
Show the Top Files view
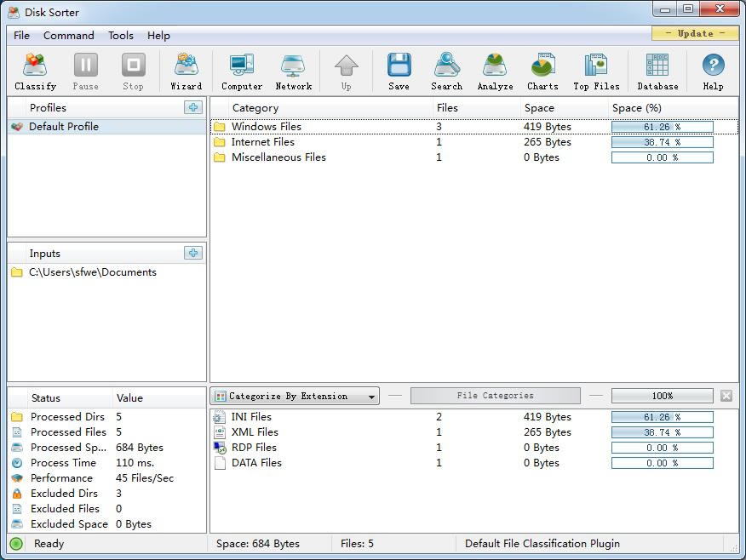[596, 71]
